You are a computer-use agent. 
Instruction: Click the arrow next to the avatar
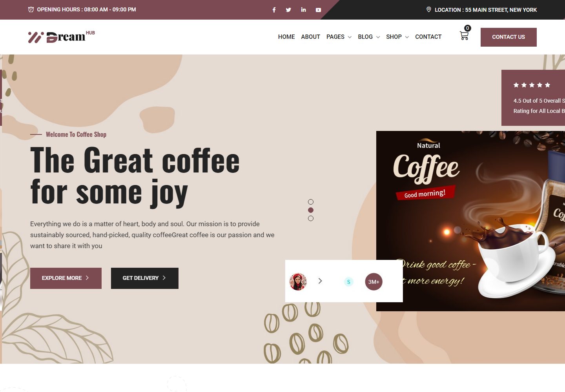coord(320,281)
